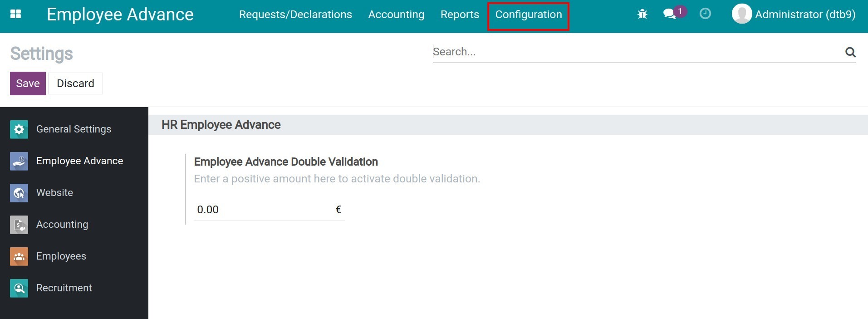Click the search magnifier icon
Viewport: 868px width, 319px height.
850,52
